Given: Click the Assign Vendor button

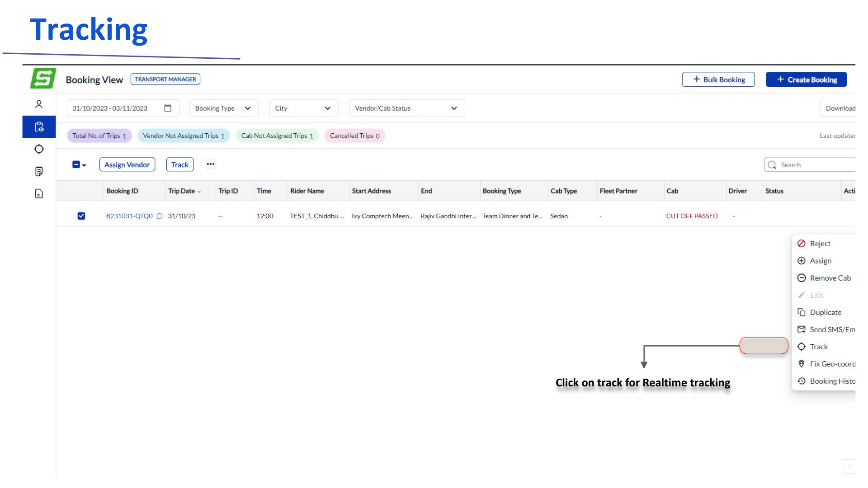Looking at the screenshot, I should 127,164.
